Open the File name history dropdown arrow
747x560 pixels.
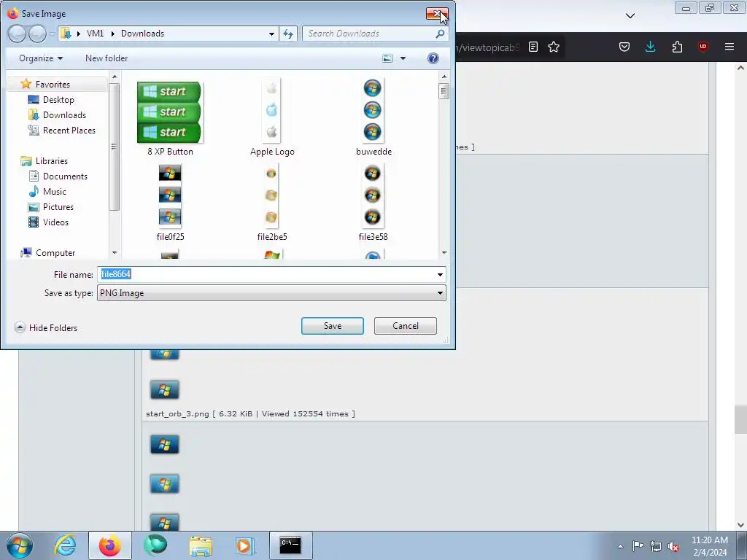[x=440, y=274]
